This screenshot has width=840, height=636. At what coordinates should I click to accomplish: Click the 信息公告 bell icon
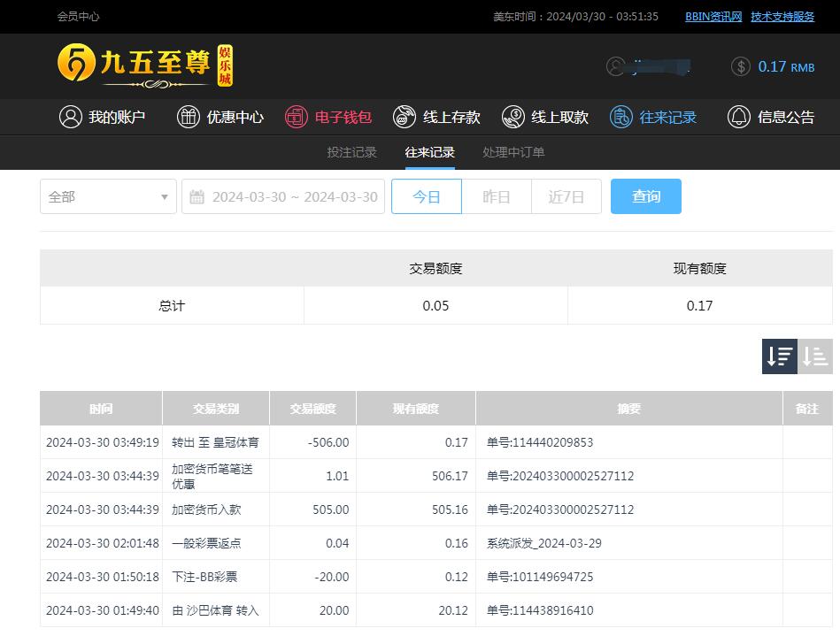[738, 117]
